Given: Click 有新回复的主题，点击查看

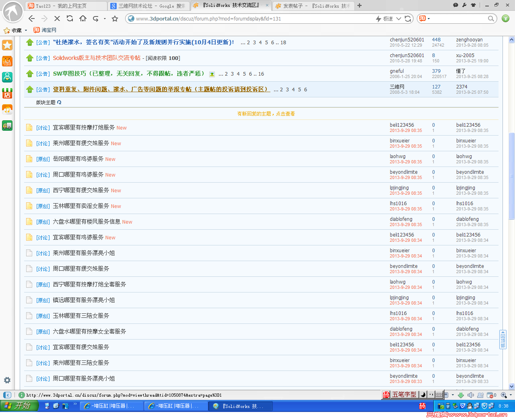Looking at the screenshot, I should click(266, 114).
